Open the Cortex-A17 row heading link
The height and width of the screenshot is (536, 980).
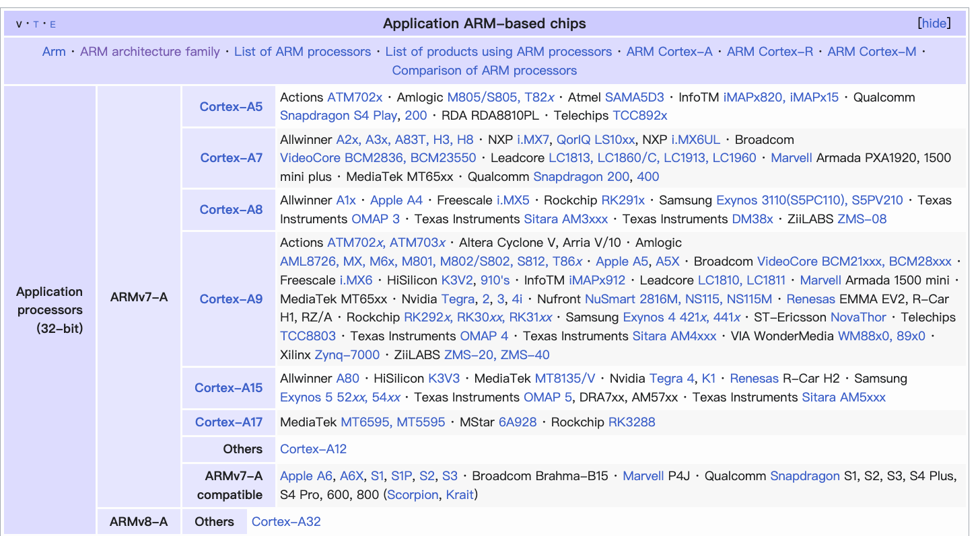(x=229, y=422)
